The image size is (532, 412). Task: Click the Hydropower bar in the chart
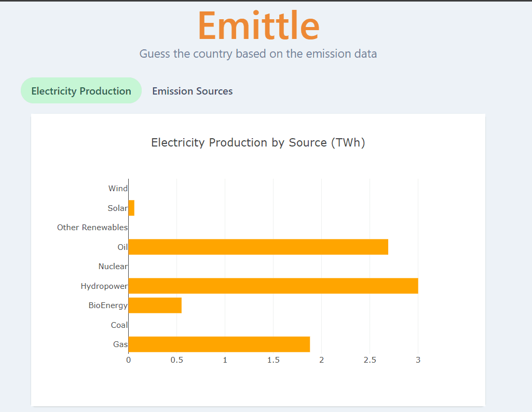[x=272, y=286]
